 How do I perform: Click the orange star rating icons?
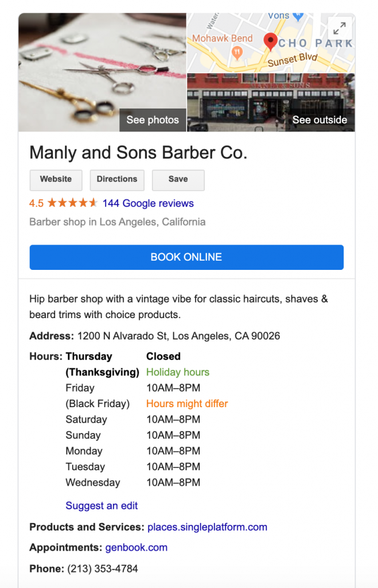tap(73, 203)
